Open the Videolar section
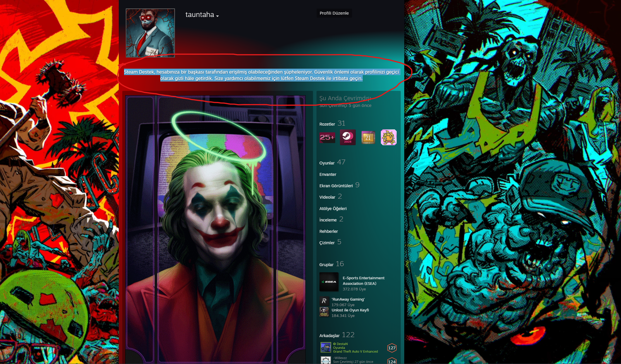Screen dimensions: 621x364 [x=327, y=197]
